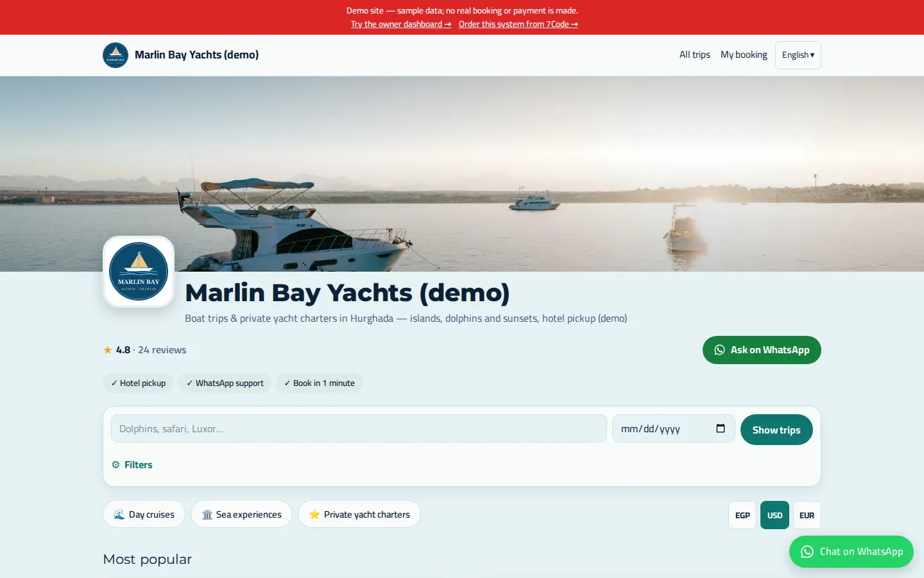Select the Private yacht charters chip
Image resolution: width=924 pixels, height=578 pixels.
pyautogui.click(x=359, y=514)
